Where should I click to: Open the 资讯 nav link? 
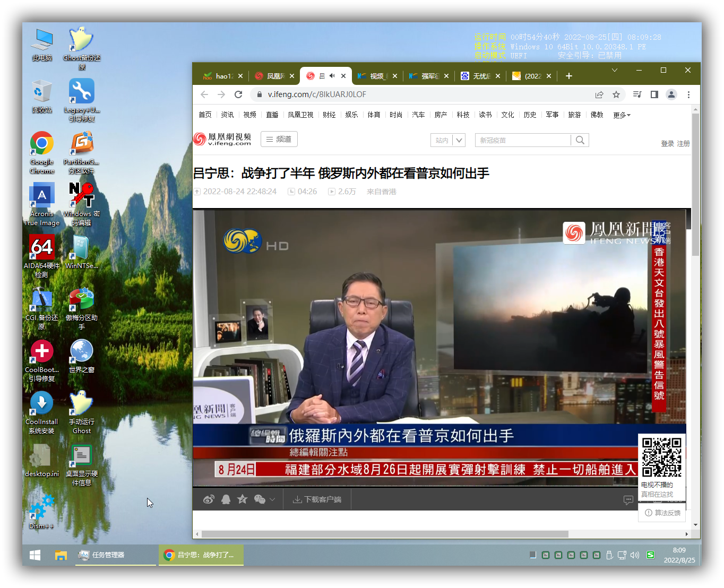227,115
